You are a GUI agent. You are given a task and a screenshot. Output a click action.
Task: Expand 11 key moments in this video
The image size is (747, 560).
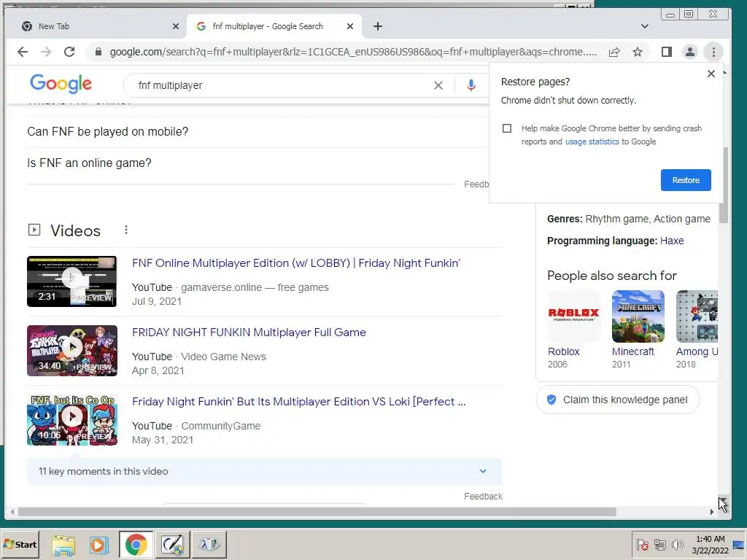[264, 472]
